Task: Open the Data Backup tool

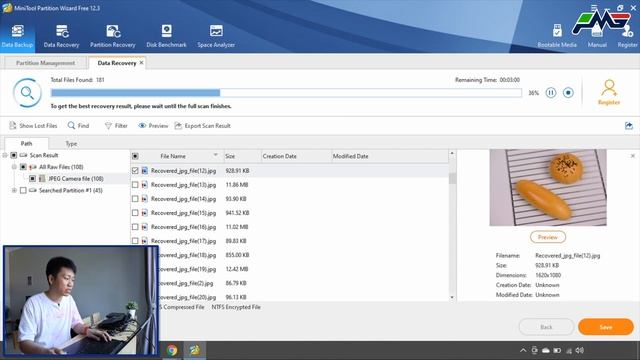Action: pyautogui.click(x=17, y=36)
